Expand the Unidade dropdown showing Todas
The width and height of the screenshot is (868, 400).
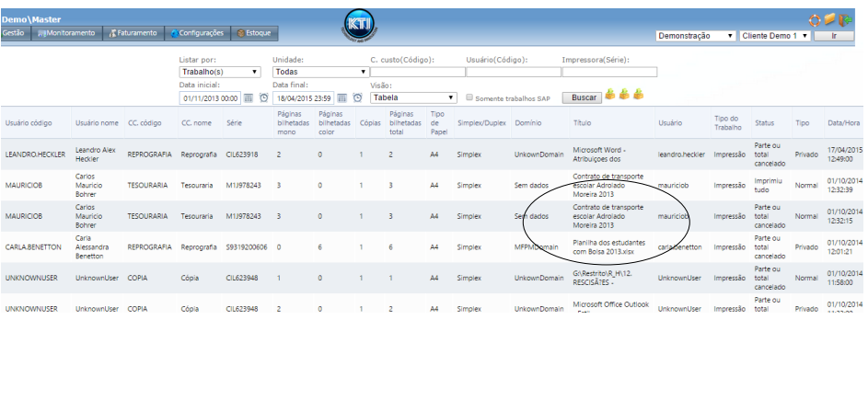(x=320, y=72)
